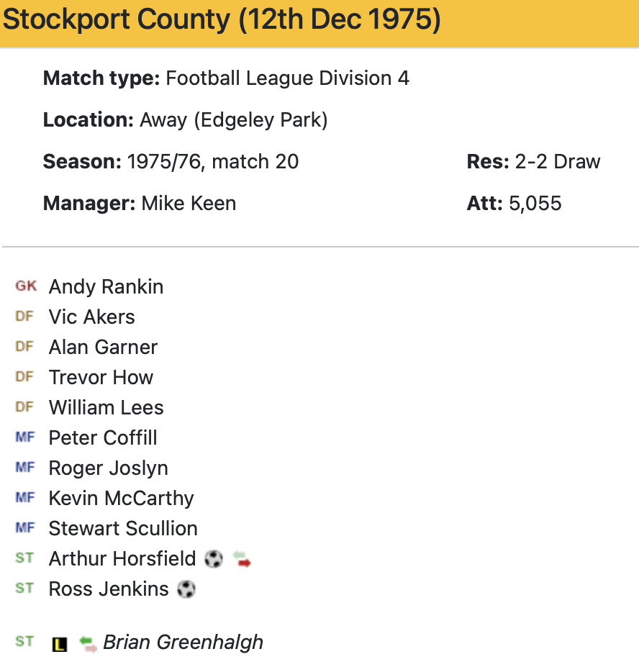Screen dimensions: 639x672
Task: Click the ST position icon beside Ross Jenkins
Action: pyautogui.click(x=24, y=589)
